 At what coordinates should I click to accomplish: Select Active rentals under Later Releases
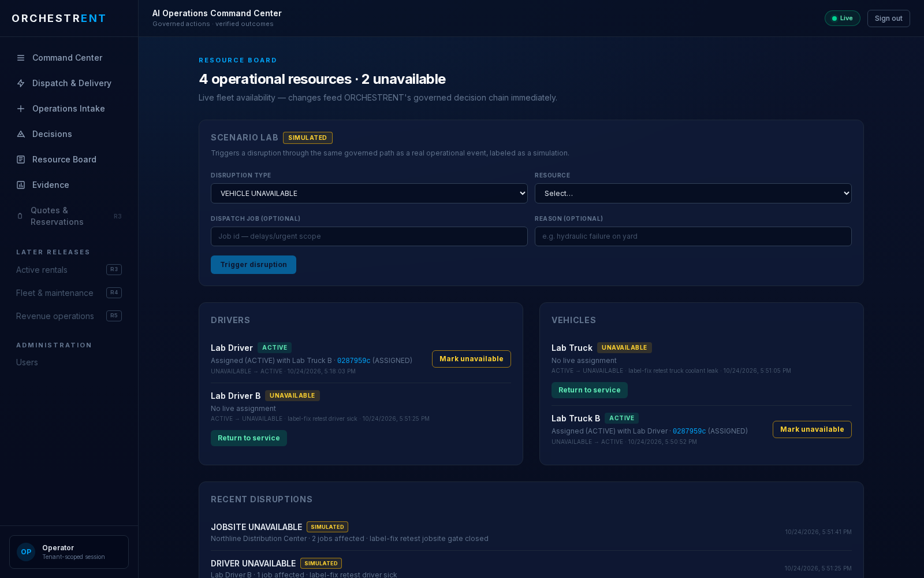69,270
